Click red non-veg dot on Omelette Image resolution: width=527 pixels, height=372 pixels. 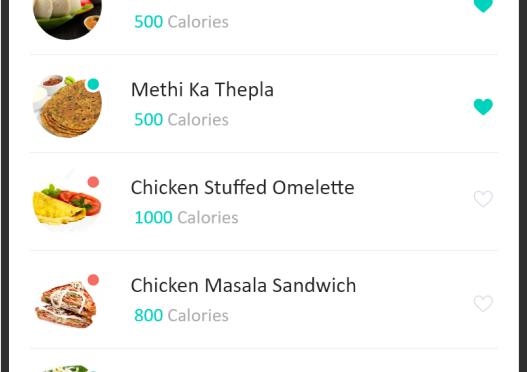(x=93, y=182)
